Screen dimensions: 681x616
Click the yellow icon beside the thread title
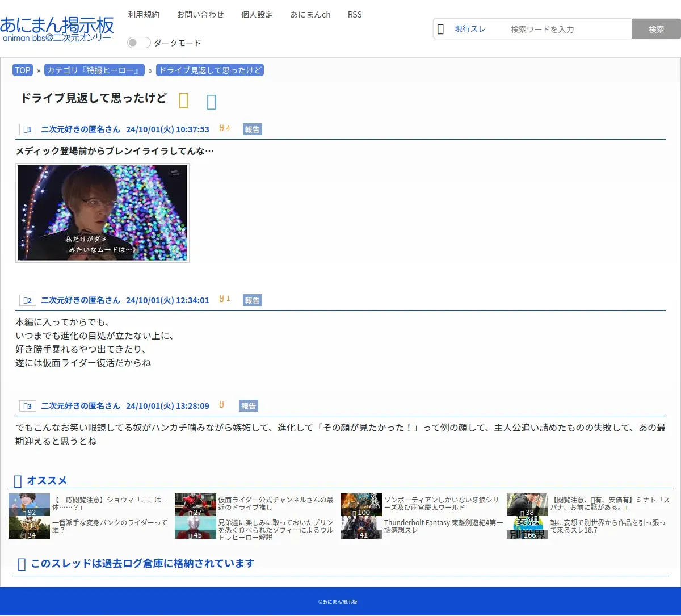coord(183,100)
